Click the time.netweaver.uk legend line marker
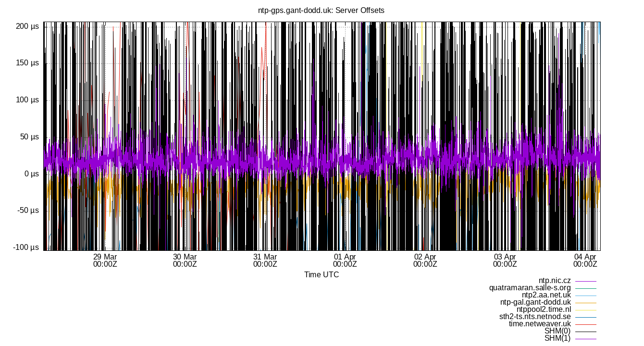The width and height of the screenshot is (644, 346). [x=586, y=324]
